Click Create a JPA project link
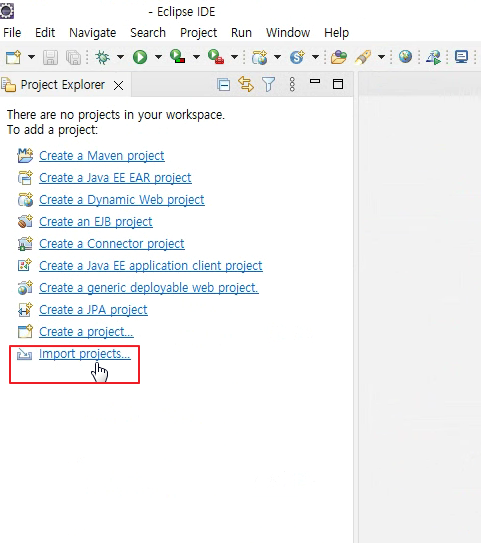The image size is (481, 543). point(93,310)
